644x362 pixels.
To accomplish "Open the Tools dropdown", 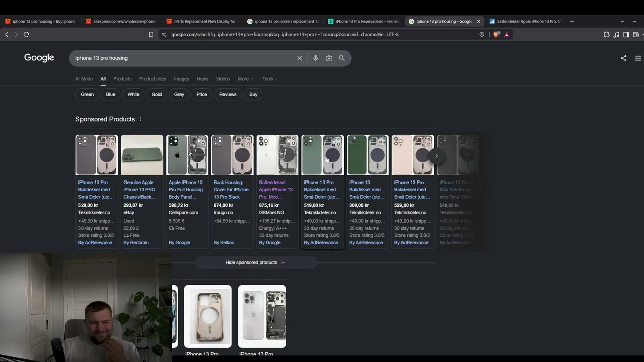I will (270, 79).
